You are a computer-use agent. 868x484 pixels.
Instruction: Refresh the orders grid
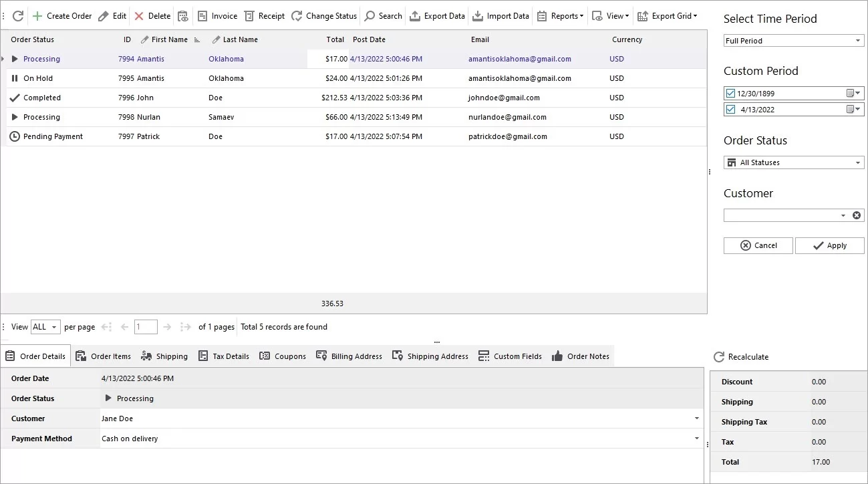(17, 15)
